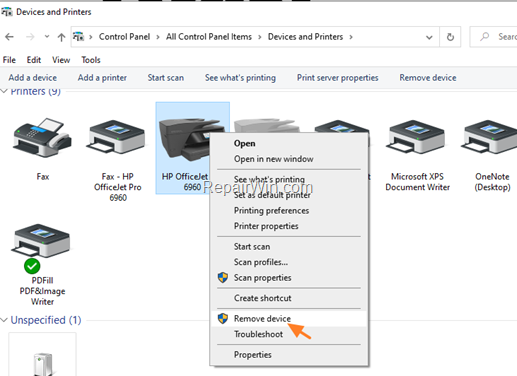Click Add a device toolbar button

click(x=33, y=78)
